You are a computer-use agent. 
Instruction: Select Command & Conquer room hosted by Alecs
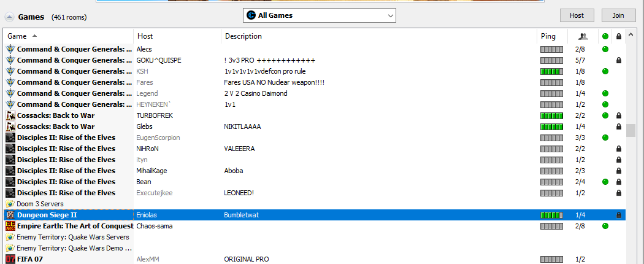click(314, 49)
